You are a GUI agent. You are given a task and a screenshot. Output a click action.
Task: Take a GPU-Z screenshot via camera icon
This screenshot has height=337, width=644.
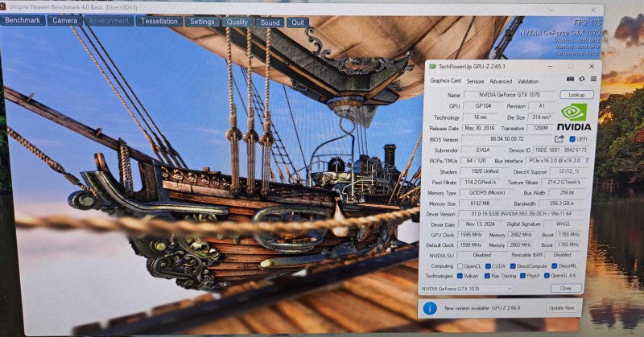570,79
